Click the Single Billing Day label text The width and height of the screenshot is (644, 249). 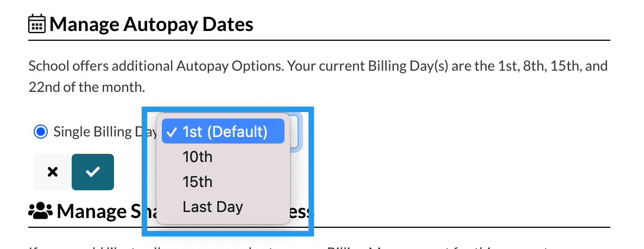coord(93,132)
